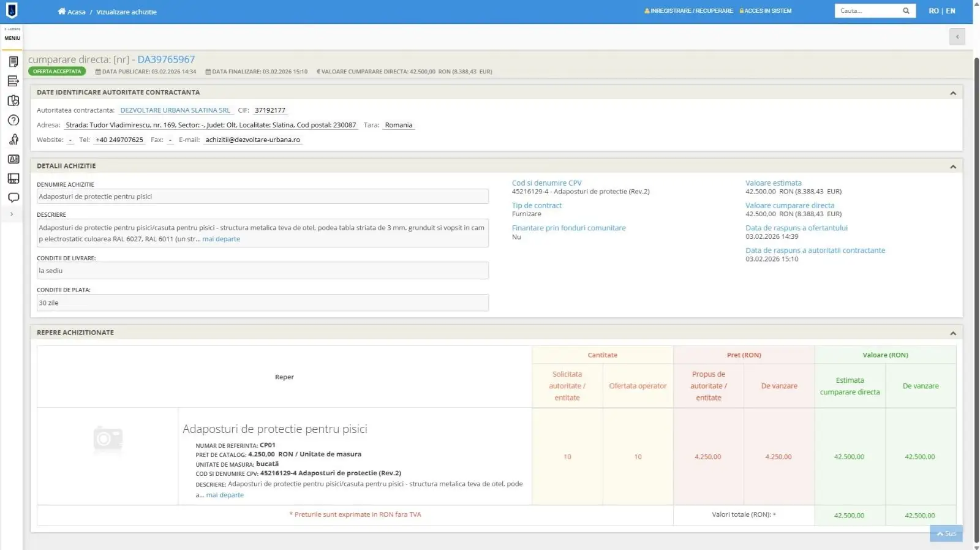Open the MENIU sidebar tab
980x550 pixels.
tap(12, 38)
